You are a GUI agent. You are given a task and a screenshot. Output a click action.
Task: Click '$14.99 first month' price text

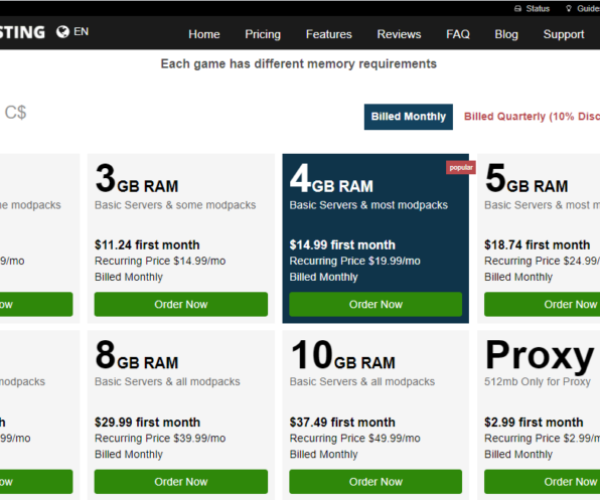coord(342,245)
